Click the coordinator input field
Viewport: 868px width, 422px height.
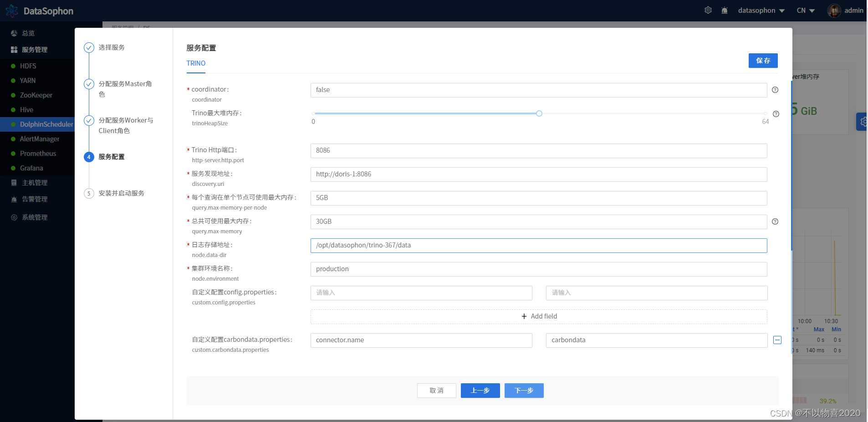(539, 90)
